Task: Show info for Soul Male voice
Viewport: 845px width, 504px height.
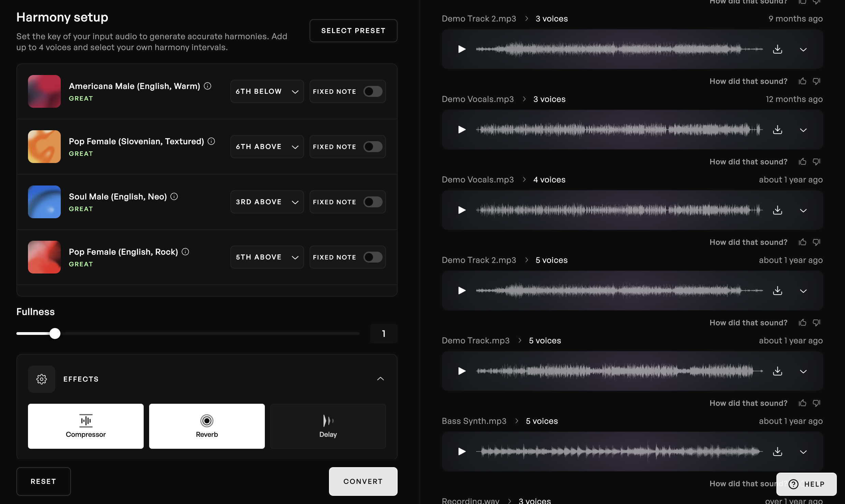Action: pyautogui.click(x=174, y=196)
